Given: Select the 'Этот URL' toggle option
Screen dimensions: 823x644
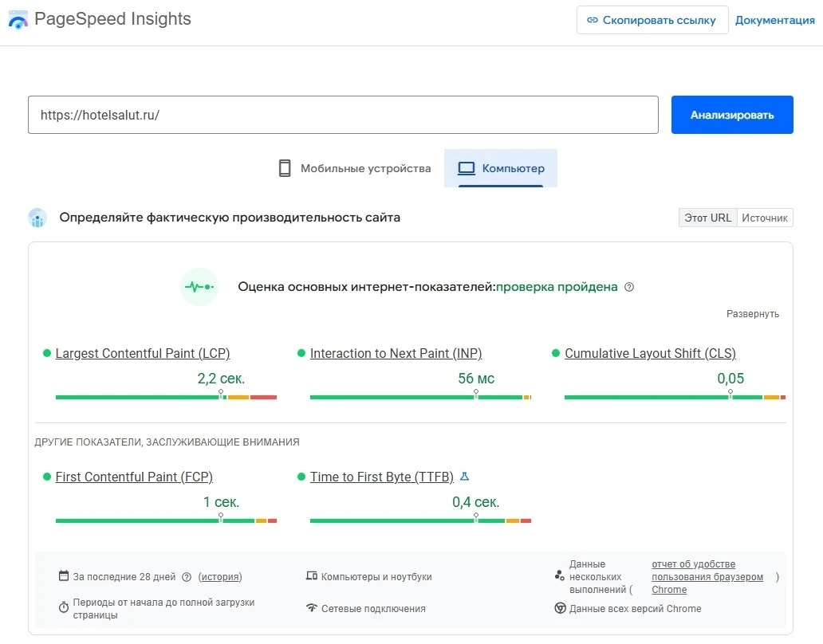Looking at the screenshot, I should [707, 218].
